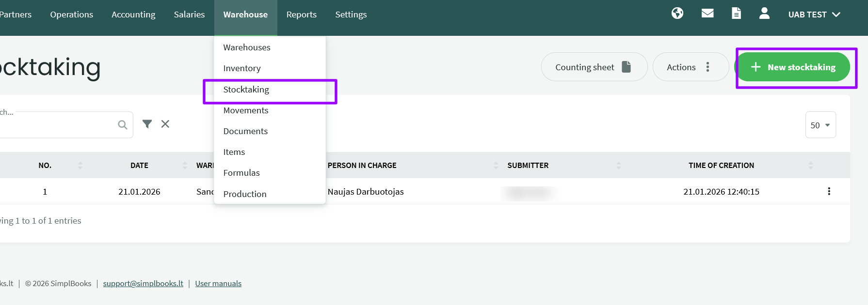
Task: Click the document icon in top bar
Action: click(736, 14)
